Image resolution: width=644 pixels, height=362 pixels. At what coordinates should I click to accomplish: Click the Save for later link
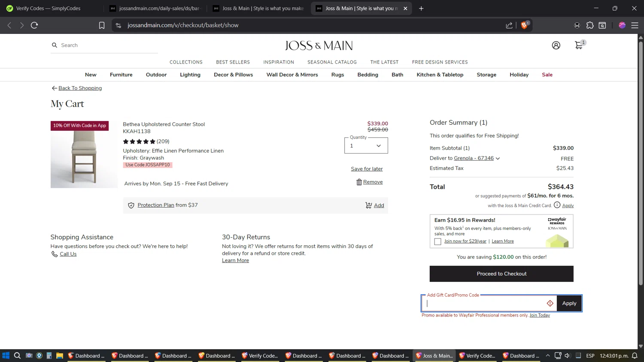point(367,169)
